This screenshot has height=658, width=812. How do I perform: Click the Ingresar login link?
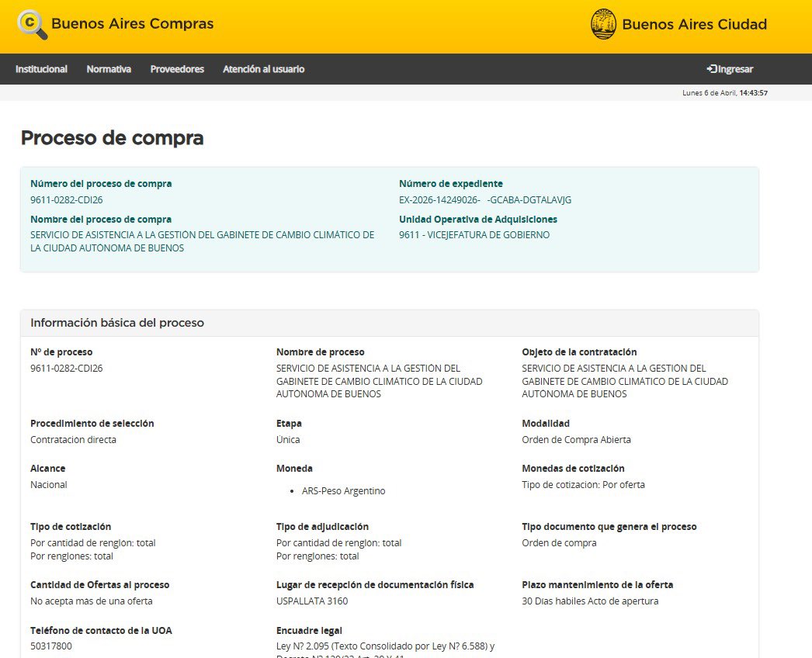click(x=730, y=69)
